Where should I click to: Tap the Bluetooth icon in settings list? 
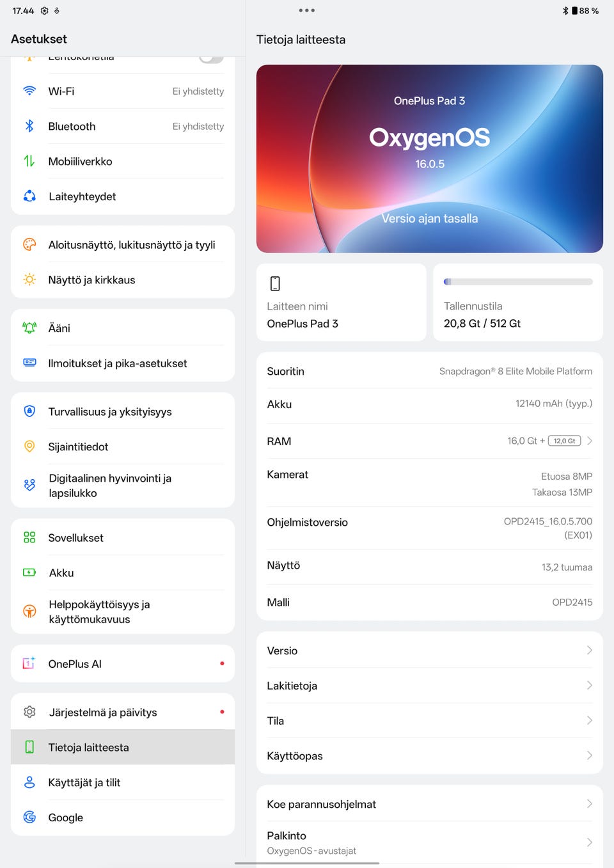(29, 126)
